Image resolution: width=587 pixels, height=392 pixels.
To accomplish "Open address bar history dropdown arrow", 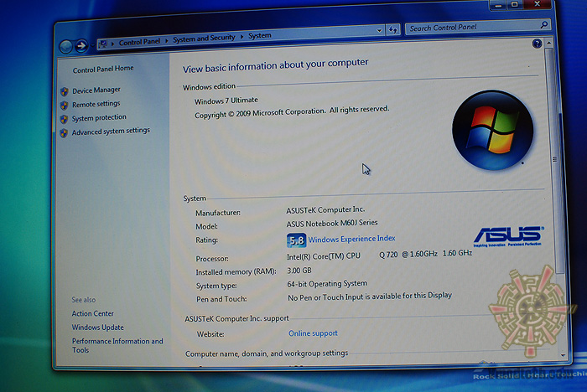I will 379,30.
